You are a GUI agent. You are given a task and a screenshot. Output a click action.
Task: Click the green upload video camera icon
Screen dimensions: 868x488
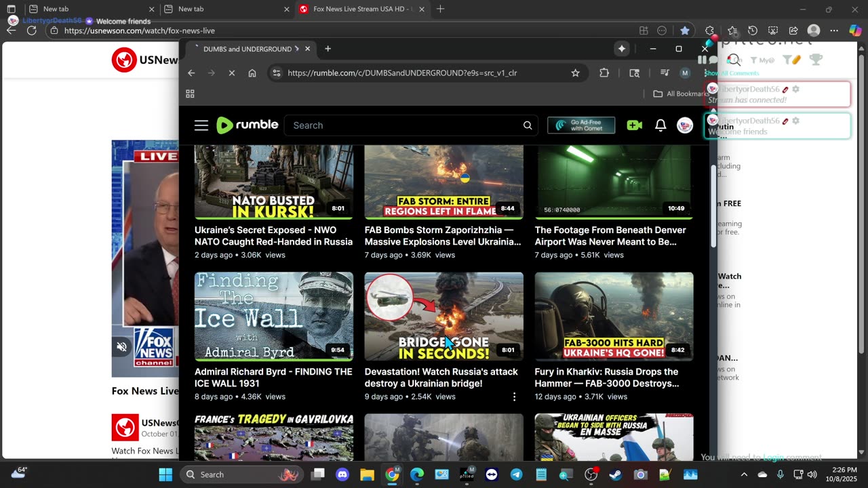tap(634, 125)
